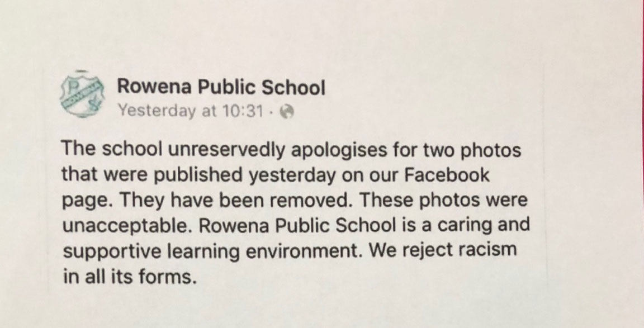Open the 'Yesterday at 10:31' timestamp
The height and width of the screenshot is (328, 644).
point(190,111)
